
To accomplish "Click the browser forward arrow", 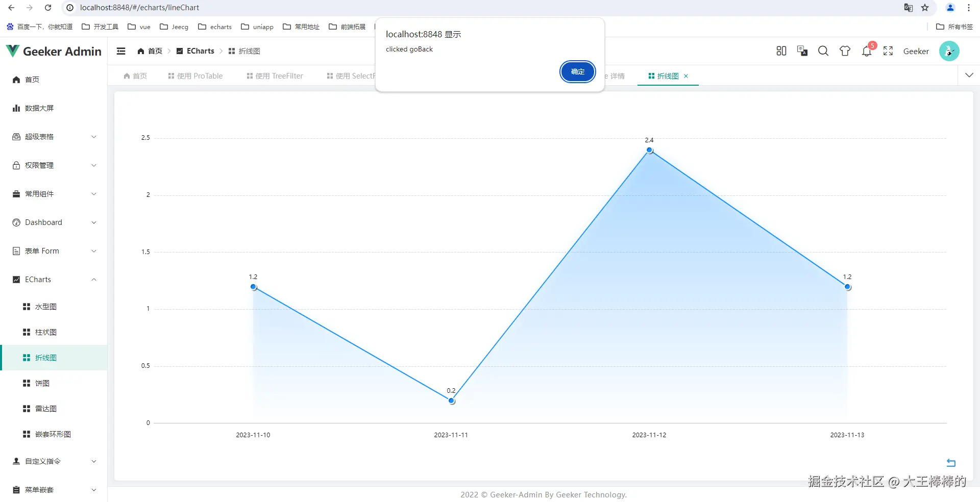I will (30, 8).
